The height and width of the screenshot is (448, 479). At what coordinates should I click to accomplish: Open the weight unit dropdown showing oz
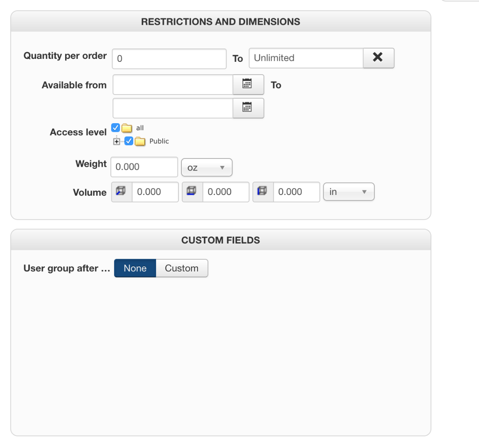tap(206, 168)
